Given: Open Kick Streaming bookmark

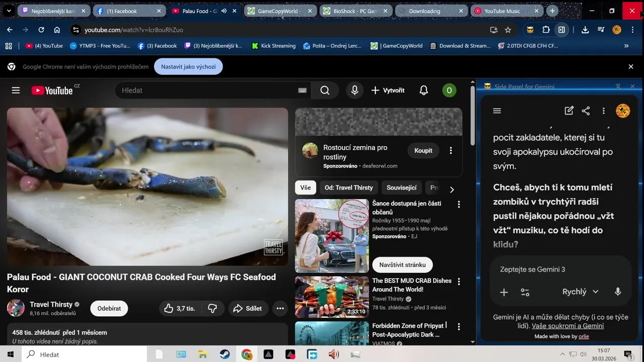Looking at the screenshot, I should click(274, 46).
